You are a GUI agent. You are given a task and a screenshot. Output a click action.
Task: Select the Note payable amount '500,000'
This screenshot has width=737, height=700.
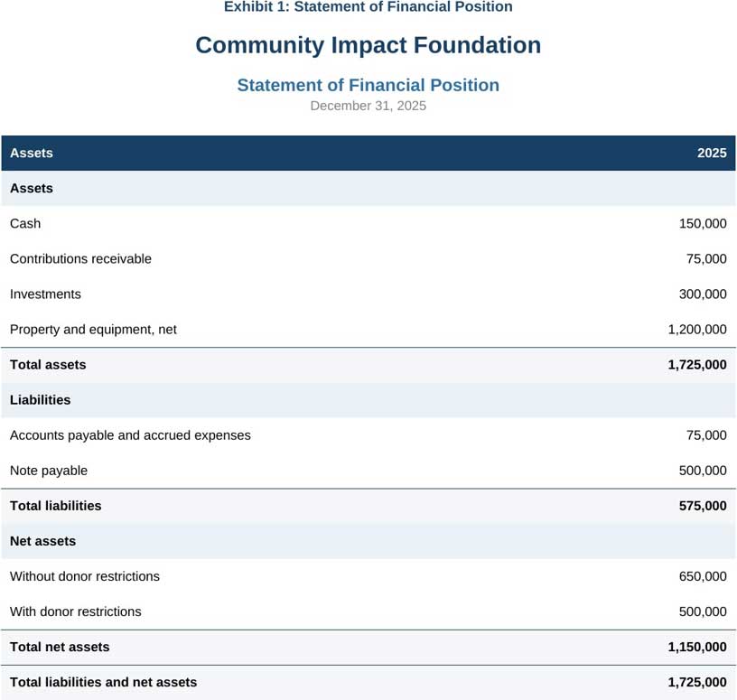(703, 470)
